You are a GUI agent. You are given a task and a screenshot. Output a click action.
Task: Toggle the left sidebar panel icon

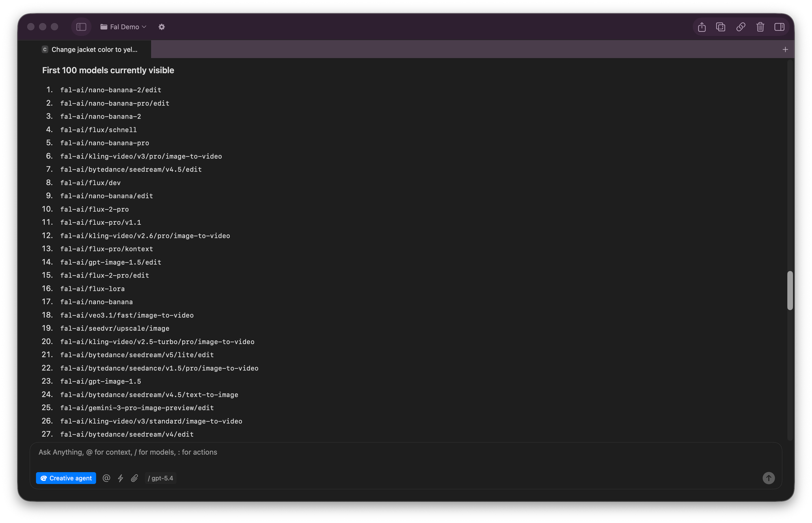pos(81,27)
